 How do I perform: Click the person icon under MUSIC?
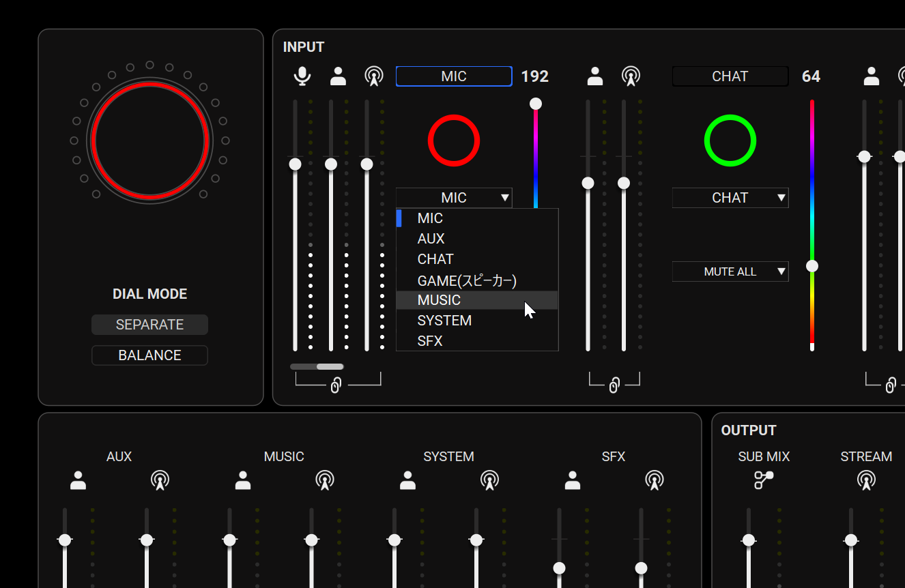tap(243, 480)
